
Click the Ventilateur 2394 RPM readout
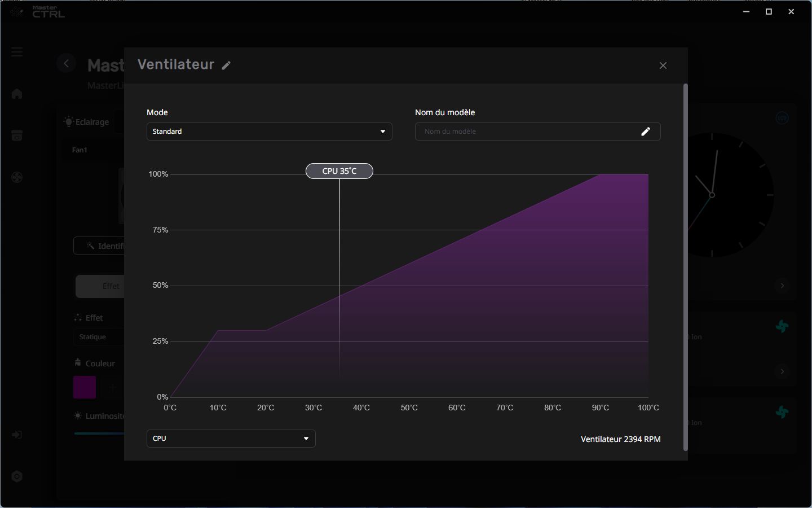point(621,439)
